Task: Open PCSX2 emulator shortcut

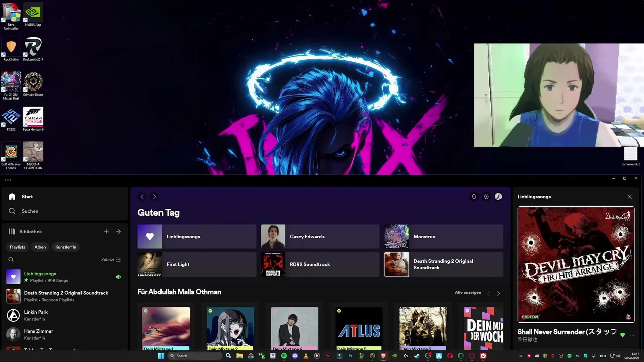Action: [11, 119]
